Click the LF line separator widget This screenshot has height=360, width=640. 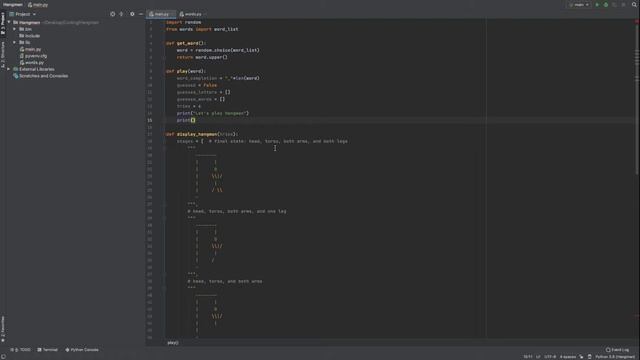pos(538,357)
